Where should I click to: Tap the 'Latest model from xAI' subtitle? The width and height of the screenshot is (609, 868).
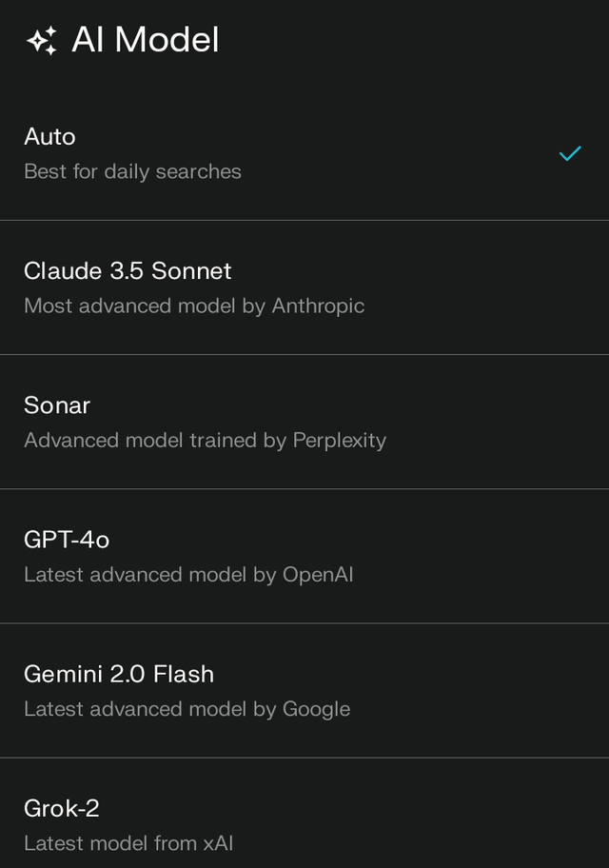click(x=128, y=843)
